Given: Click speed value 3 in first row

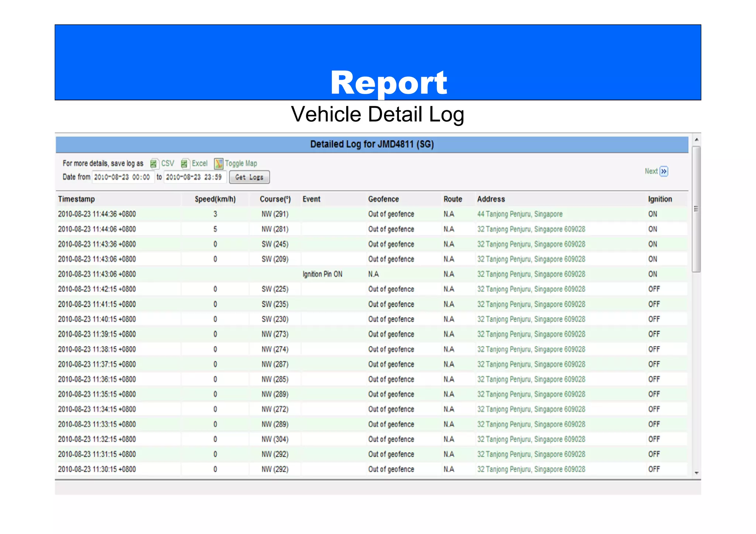Looking at the screenshot, I should pos(215,214).
